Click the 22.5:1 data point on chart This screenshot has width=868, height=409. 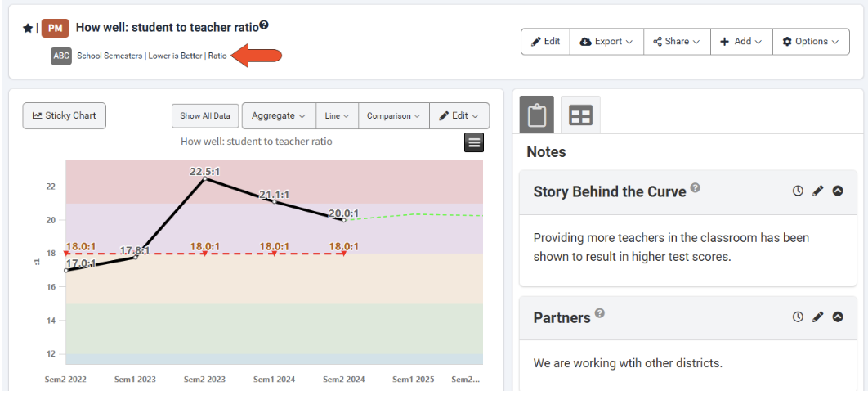[204, 178]
